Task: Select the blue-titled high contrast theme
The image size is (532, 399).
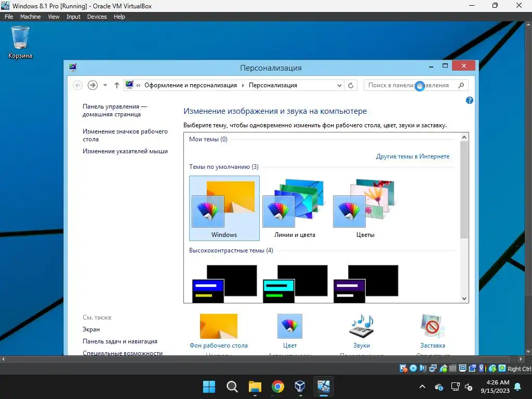Action: 224,284
